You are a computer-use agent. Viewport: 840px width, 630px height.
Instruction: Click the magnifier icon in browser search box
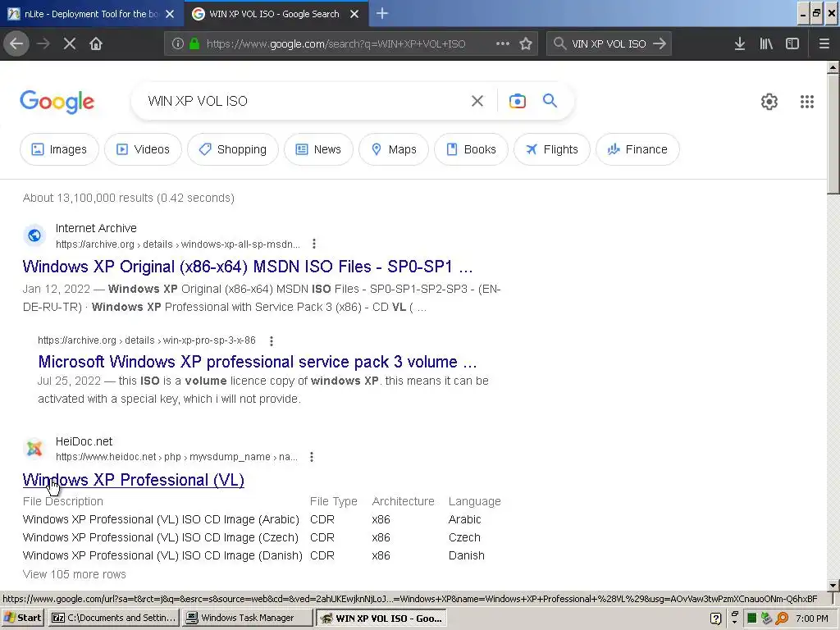559,43
